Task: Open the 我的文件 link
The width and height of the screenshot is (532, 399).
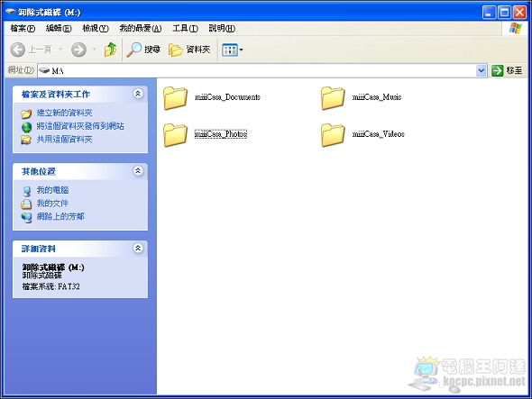Action: (x=52, y=204)
